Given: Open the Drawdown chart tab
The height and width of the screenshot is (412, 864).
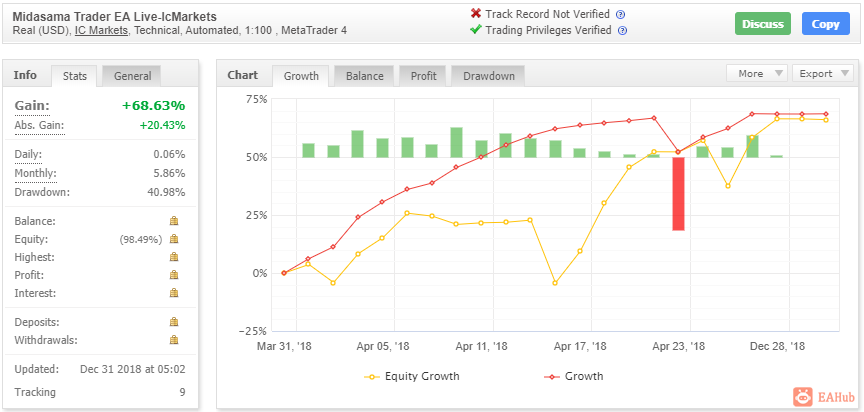Looking at the screenshot, I should [488, 76].
